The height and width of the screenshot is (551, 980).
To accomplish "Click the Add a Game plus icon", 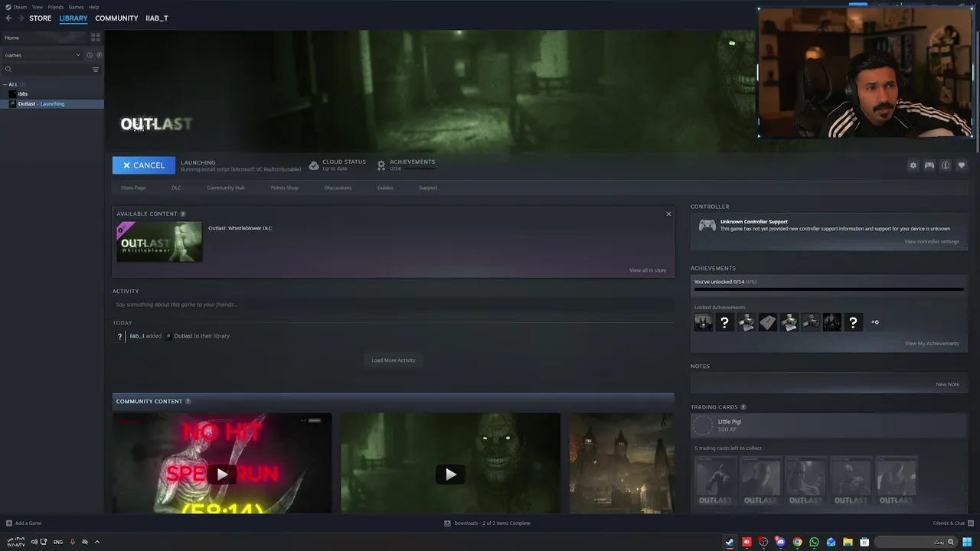I will tap(9, 523).
